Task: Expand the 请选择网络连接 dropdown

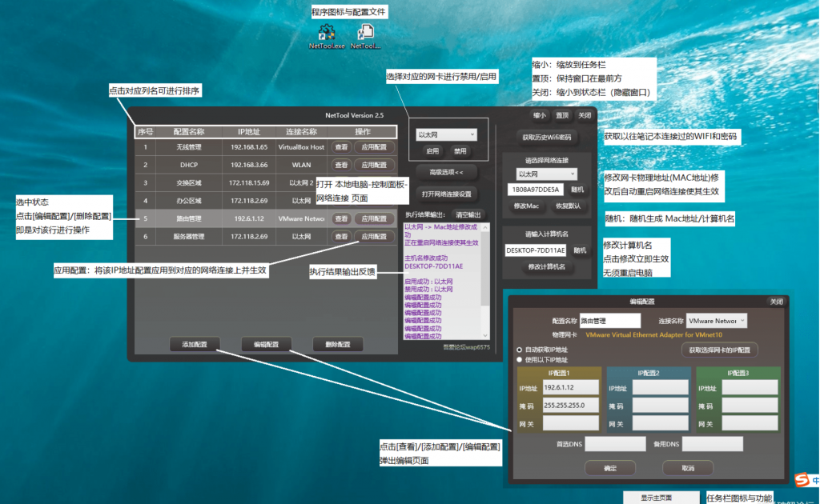Action: click(x=546, y=174)
